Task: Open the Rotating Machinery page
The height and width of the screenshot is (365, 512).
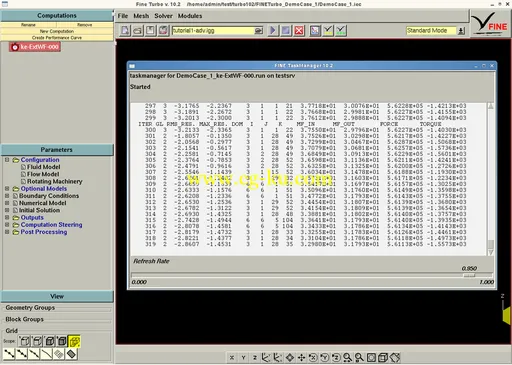Action: [55, 182]
